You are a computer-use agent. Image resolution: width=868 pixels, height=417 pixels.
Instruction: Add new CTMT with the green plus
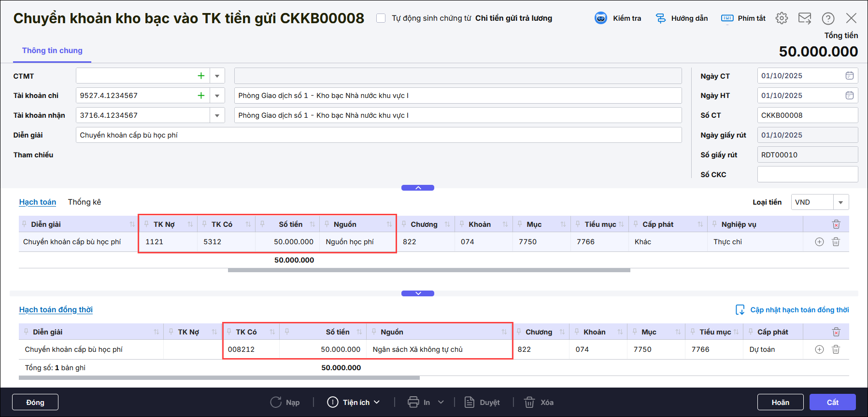click(x=201, y=76)
